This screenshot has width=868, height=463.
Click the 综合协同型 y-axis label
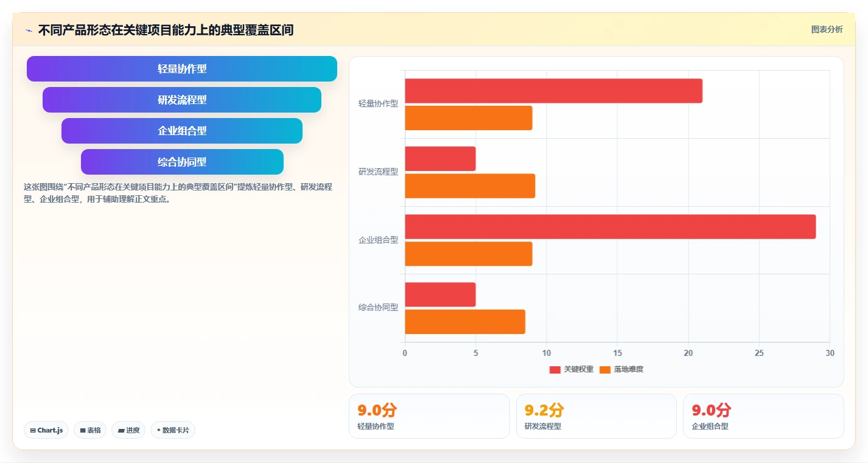coord(378,308)
